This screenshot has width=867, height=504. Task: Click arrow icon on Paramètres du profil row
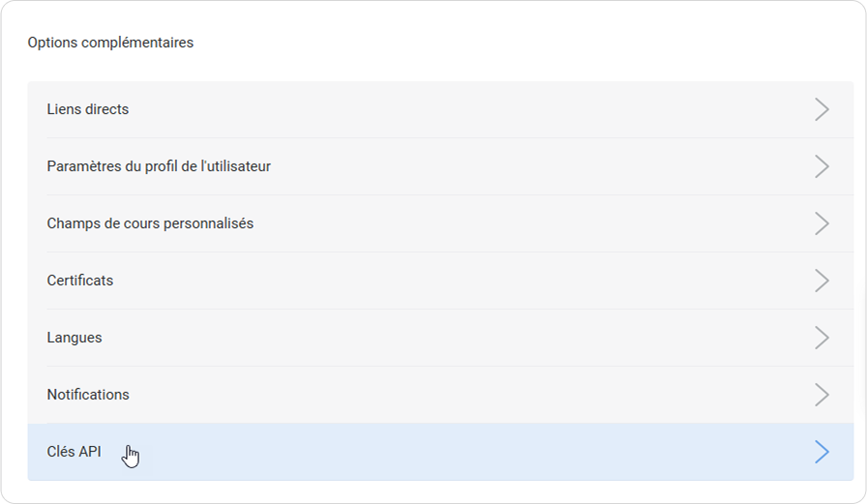pos(822,166)
